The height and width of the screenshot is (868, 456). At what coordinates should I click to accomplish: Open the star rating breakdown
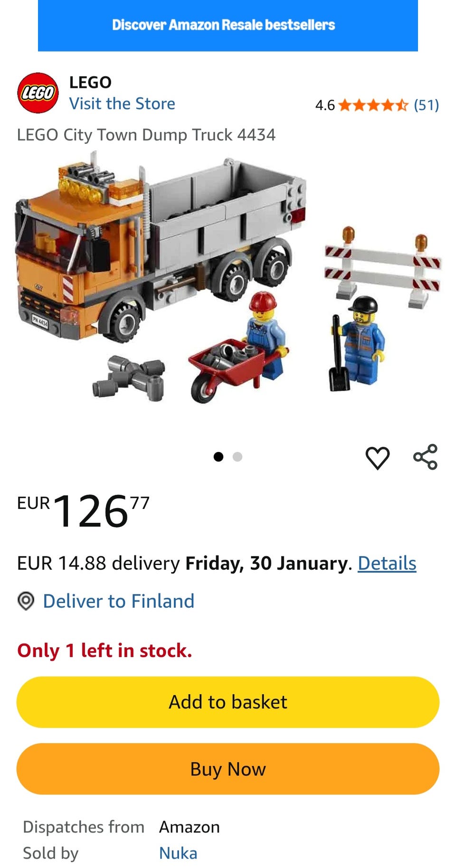click(373, 105)
